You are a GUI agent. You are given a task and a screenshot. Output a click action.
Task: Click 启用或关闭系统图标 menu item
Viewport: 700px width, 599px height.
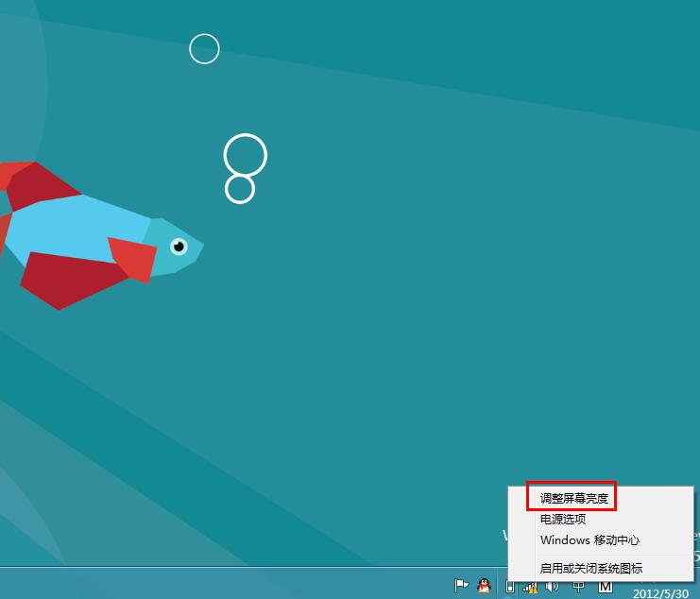[x=590, y=568]
